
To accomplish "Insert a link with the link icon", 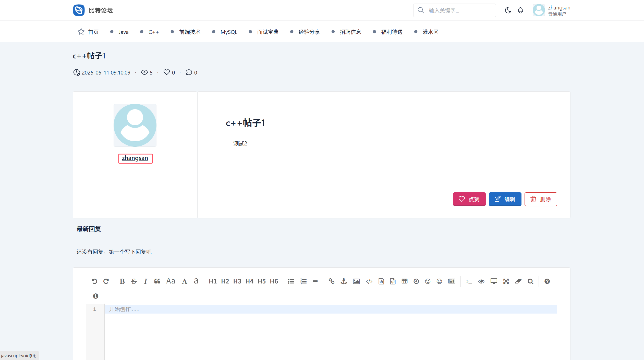I will pos(331,281).
